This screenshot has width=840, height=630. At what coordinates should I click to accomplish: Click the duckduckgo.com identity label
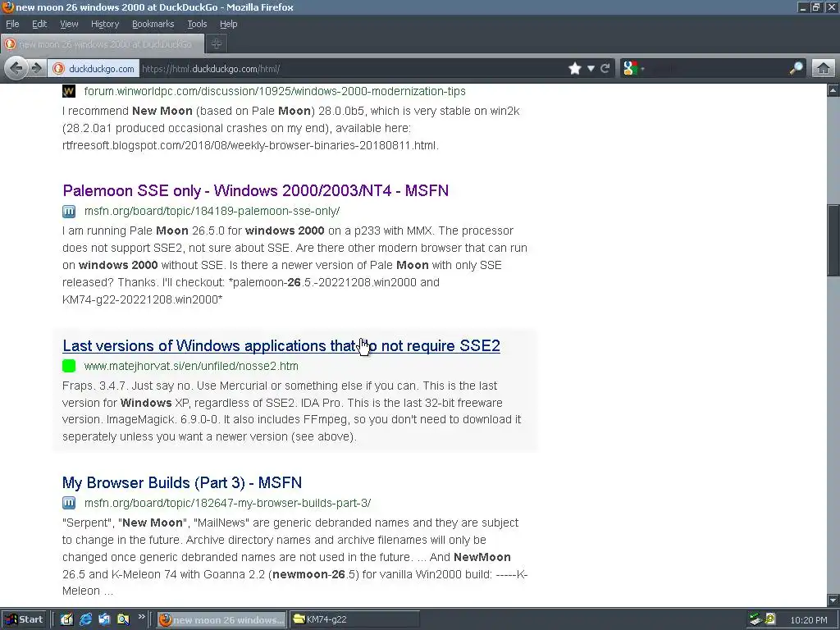pyautogui.click(x=102, y=69)
